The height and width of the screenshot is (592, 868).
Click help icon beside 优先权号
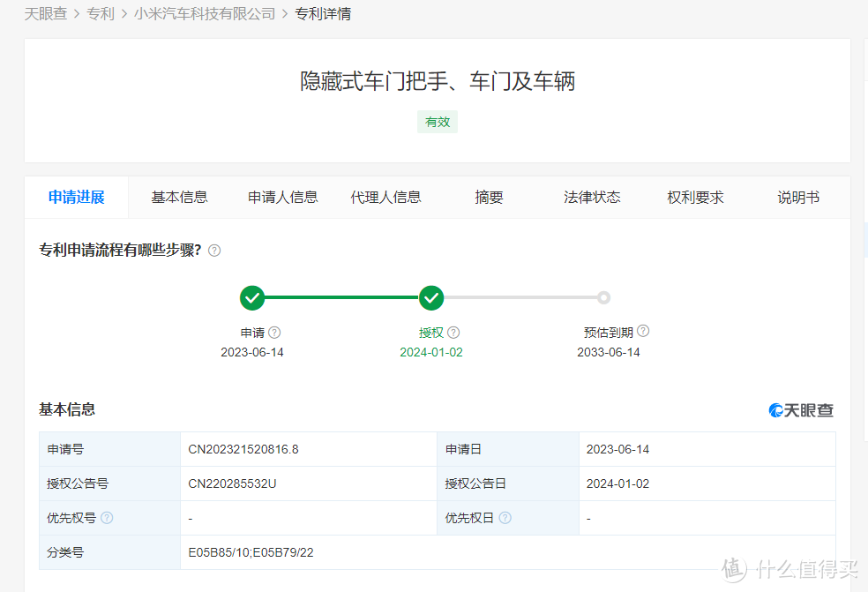tap(107, 518)
